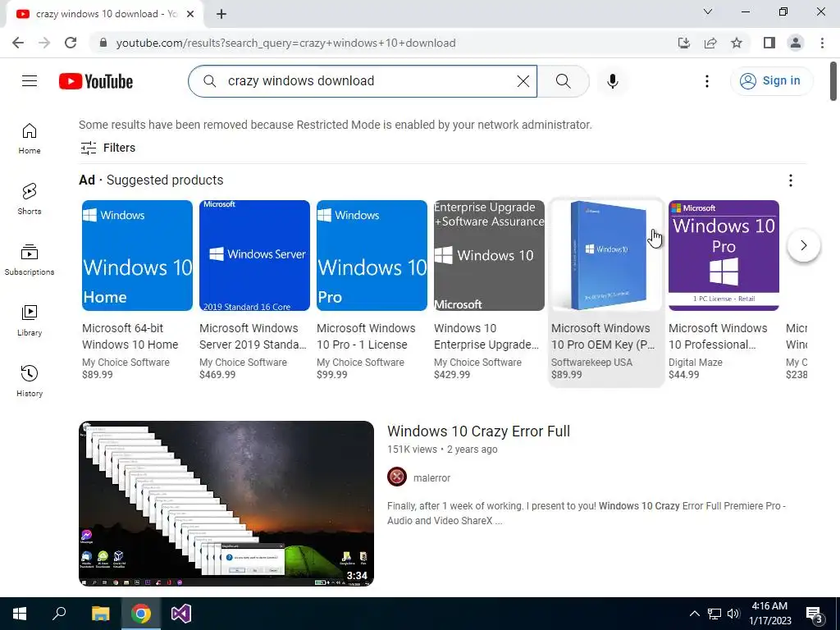840x630 pixels.
Task: Open the notification center icon
Action: coord(815,614)
